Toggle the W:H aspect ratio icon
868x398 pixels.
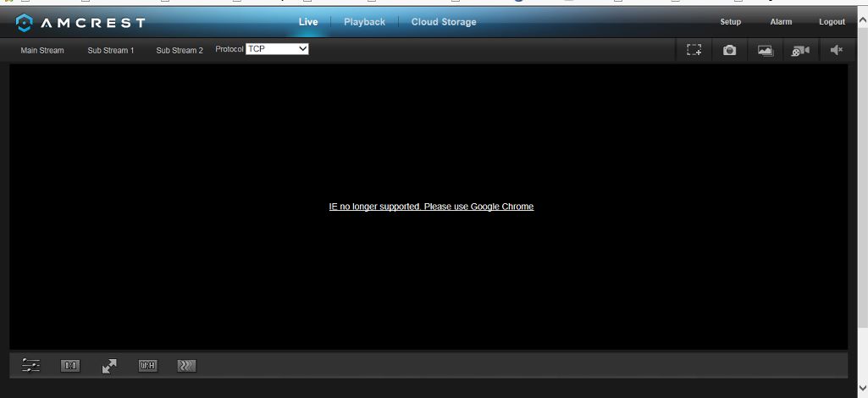148,365
